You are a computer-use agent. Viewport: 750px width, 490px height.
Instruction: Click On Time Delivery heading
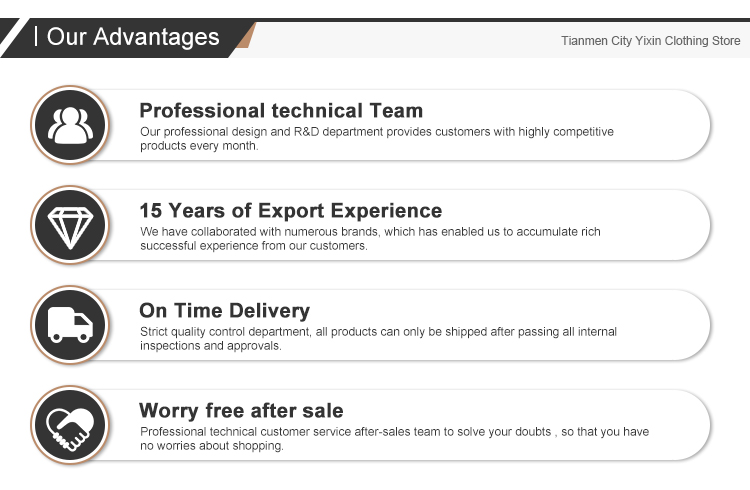click(224, 311)
